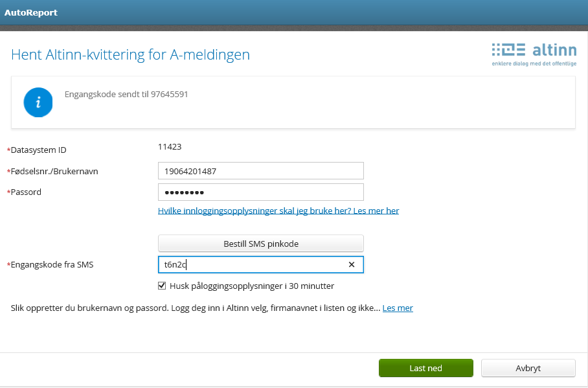The width and height of the screenshot is (588, 388).
Task: Cancel with the Avbryt button
Action: [528, 368]
